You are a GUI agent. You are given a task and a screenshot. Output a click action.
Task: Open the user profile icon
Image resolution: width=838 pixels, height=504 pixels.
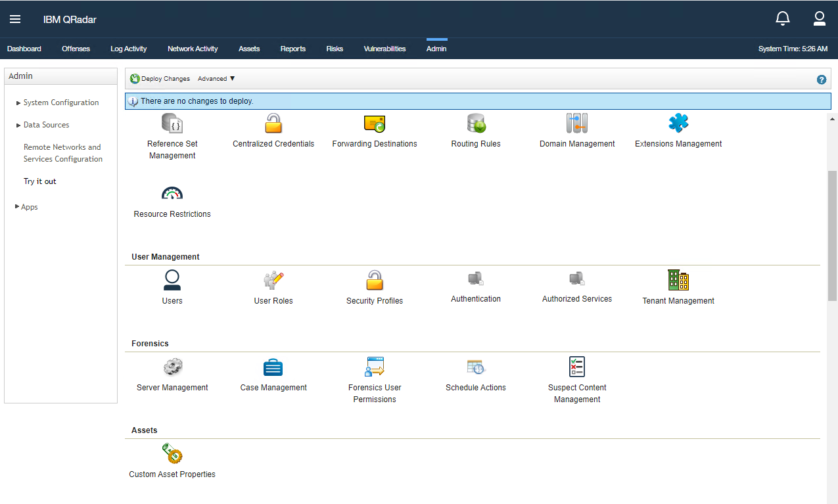point(819,18)
